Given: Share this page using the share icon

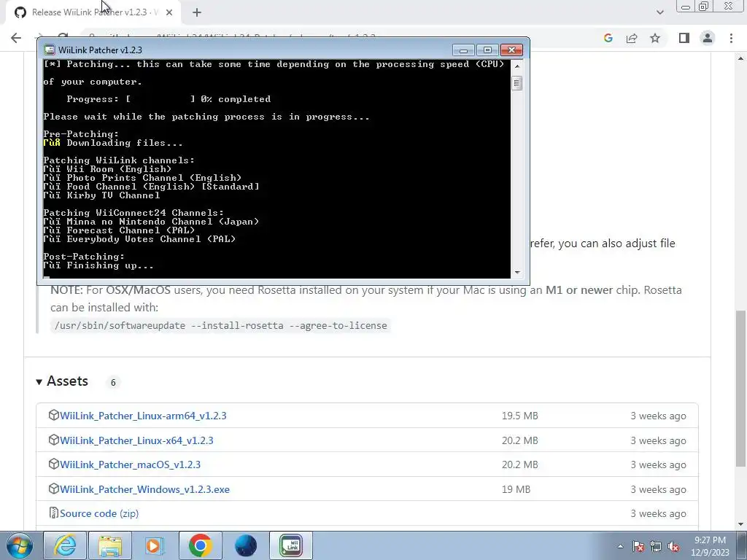Looking at the screenshot, I should (x=632, y=38).
